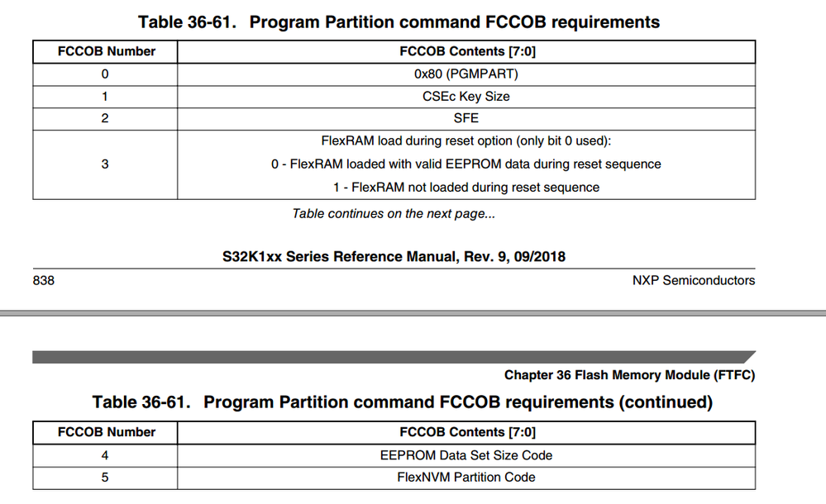The image size is (826, 504).
Task: Click the NXP Semiconductors footer text
Action: tap(693, 280)
